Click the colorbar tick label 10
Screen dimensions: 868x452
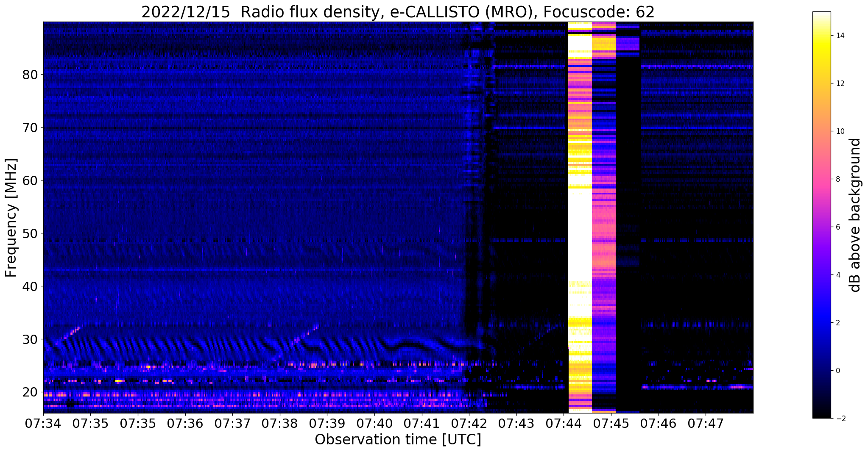click(x=840, y=131)
